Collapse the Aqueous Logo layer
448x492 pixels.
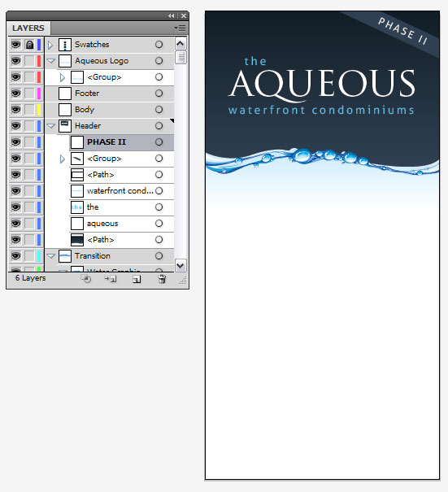click(x=51, y=61)
